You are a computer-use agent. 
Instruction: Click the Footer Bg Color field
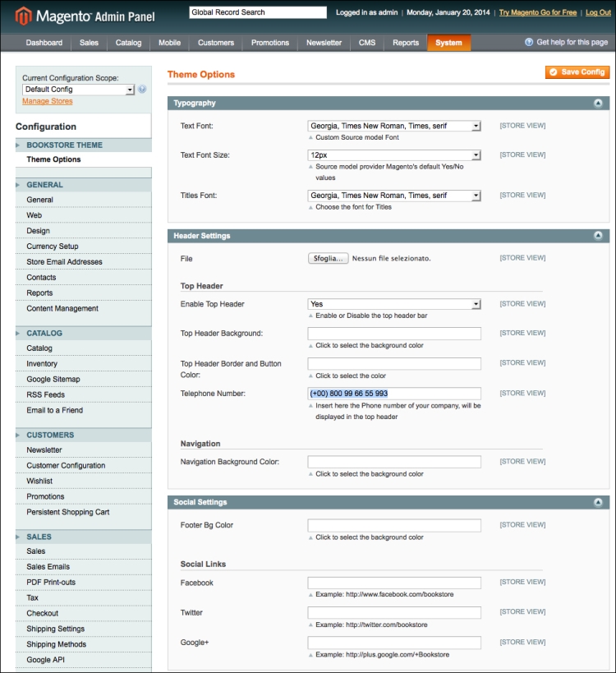click(394, 525)
